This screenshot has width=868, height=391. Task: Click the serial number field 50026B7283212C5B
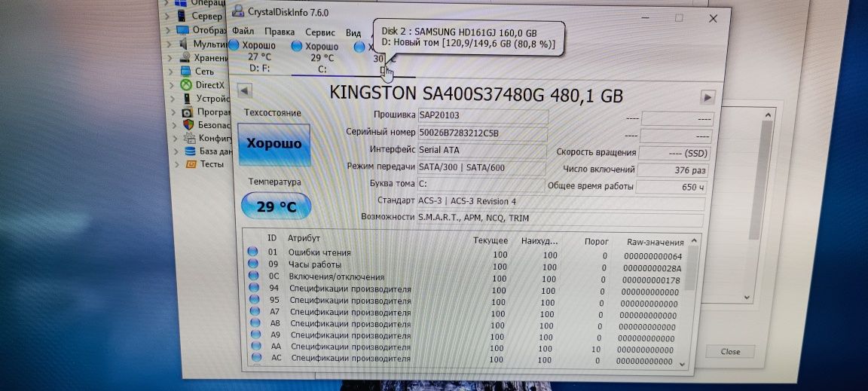click(482, 133)
